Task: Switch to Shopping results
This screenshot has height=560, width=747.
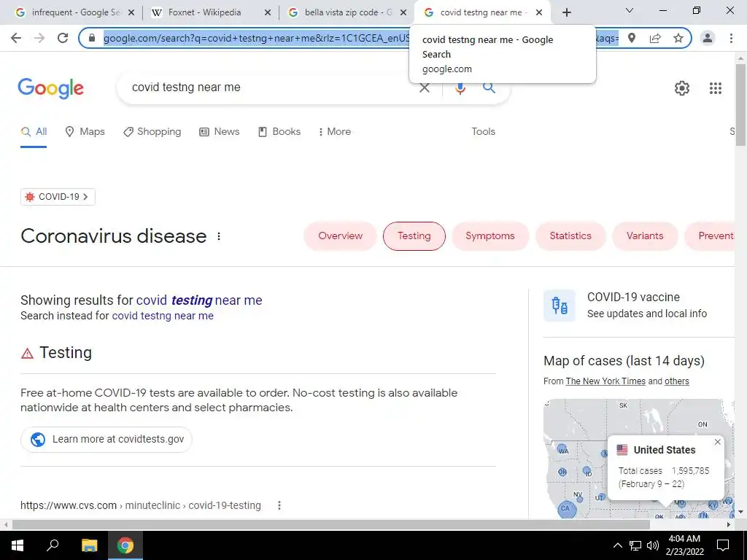Action: pos(152,132)
